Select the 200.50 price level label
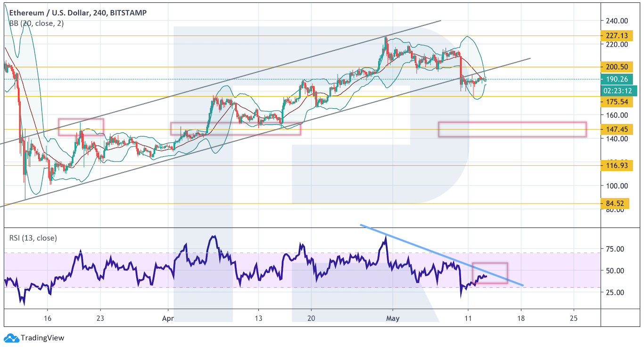 pyautogui.click(x=617, y=67)
